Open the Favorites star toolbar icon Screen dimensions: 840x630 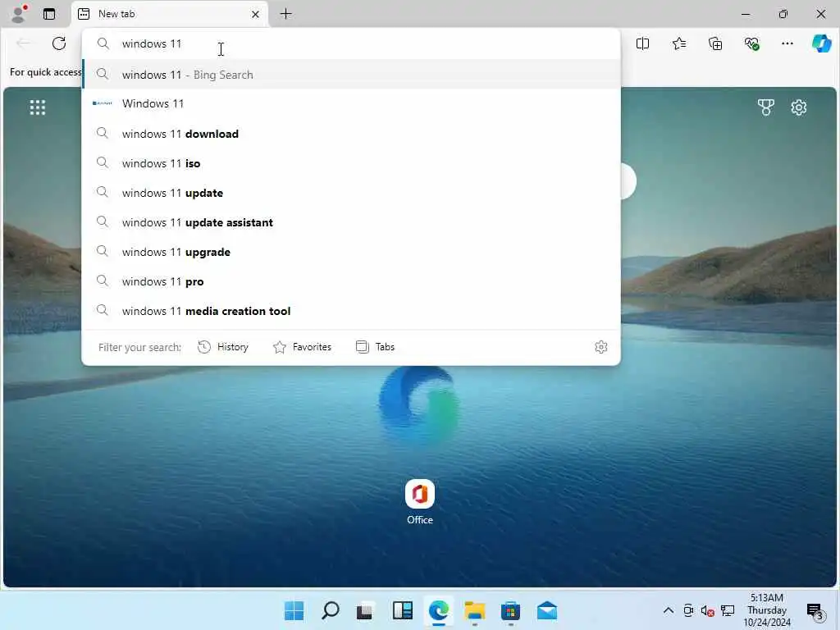tap(679, 43)
